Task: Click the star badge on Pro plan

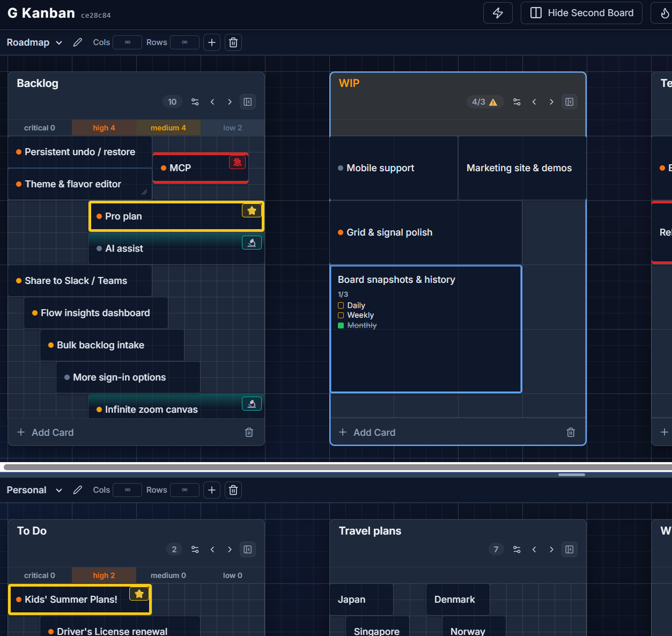Action: 252,211
